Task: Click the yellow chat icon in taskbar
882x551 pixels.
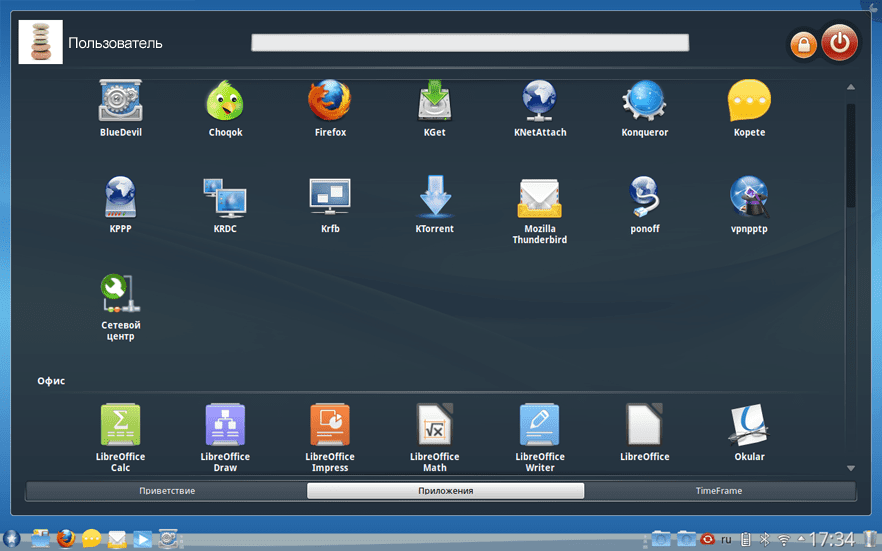Action: 91,539
